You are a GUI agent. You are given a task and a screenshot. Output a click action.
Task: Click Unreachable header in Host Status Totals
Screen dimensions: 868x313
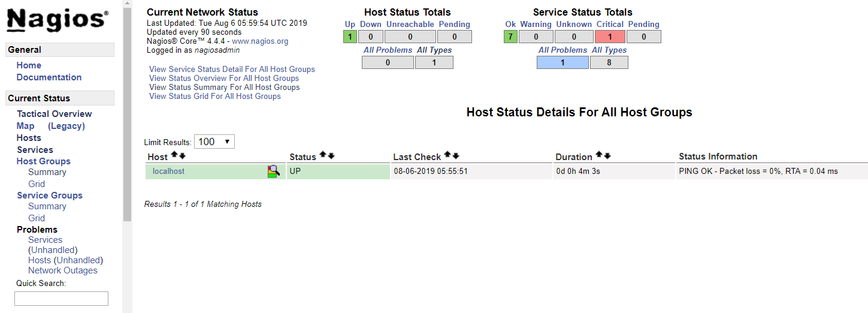click(410, 25)
